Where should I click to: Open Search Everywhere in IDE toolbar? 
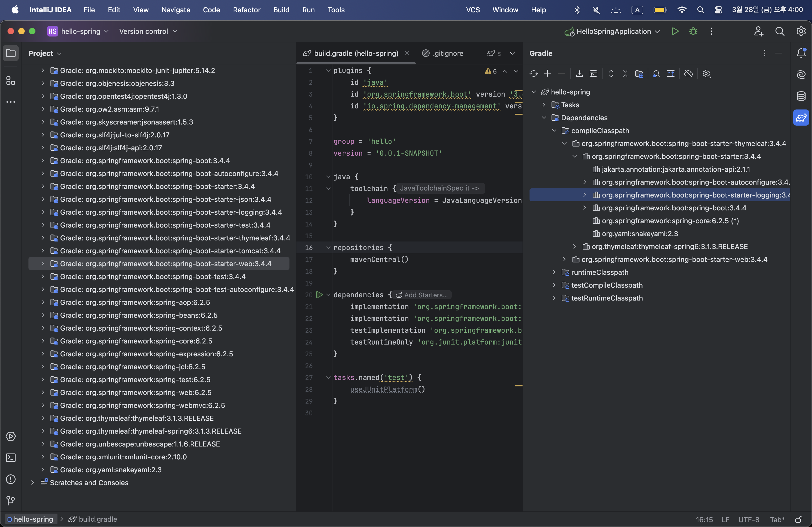coord(780,31)
